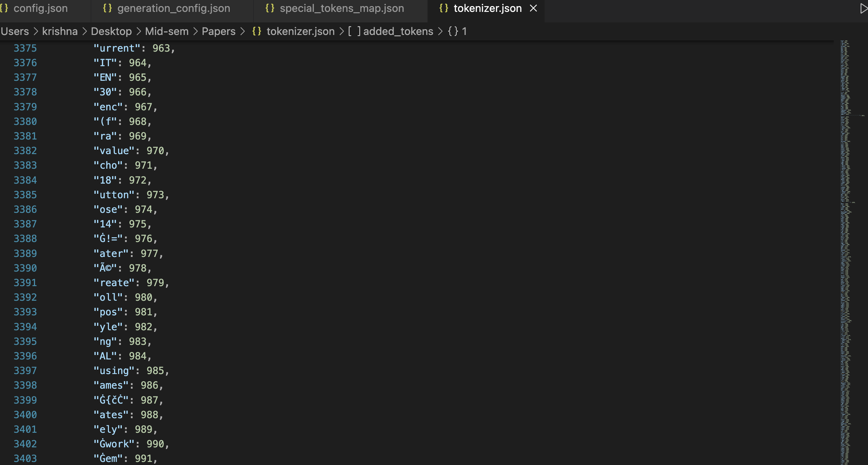Open the added_tokens breadcrumb dropdown
Viewport: 868px width, 465px height.
click(x=398, y=31)
